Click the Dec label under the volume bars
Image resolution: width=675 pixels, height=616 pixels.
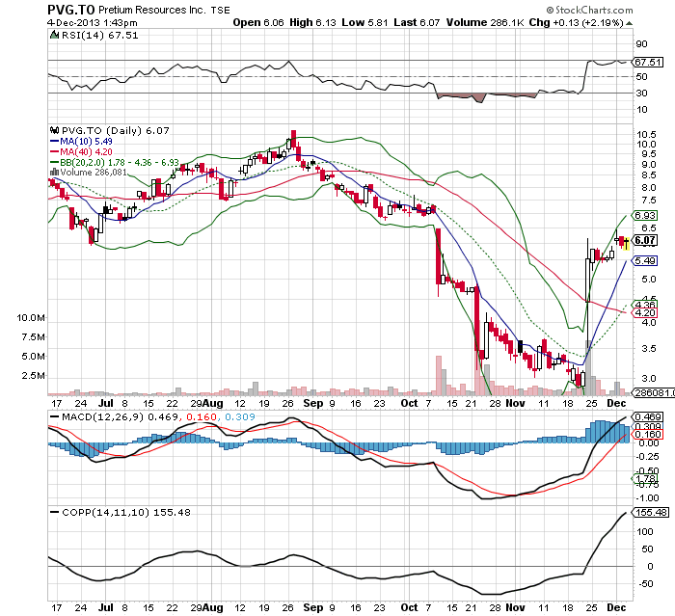pos(616,403)
